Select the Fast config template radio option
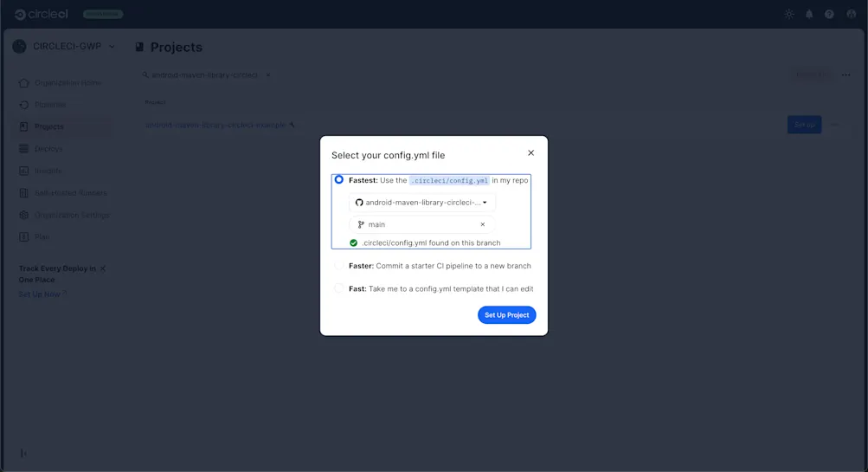Image resolution: width=868 pixels, height=472 pixels. tap(338, 288)
